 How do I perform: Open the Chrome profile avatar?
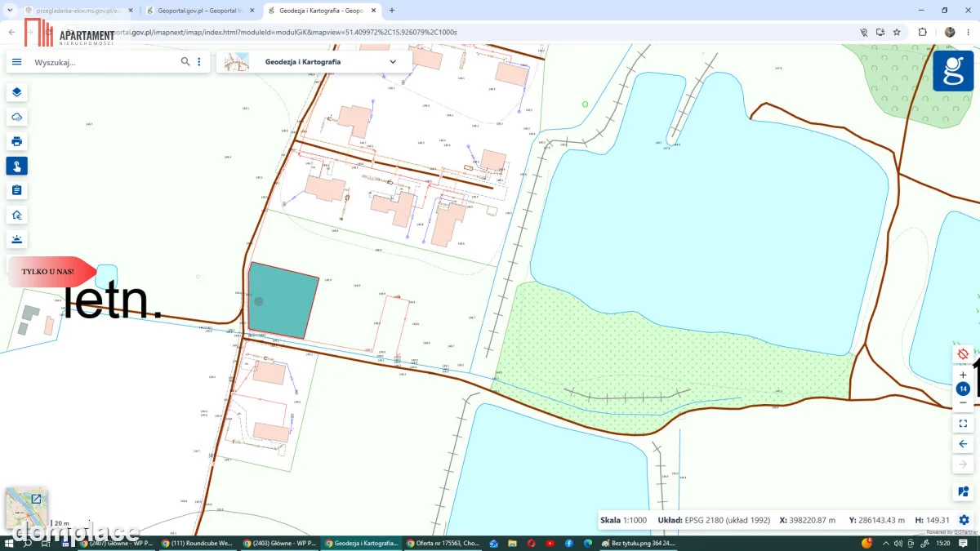950,32
